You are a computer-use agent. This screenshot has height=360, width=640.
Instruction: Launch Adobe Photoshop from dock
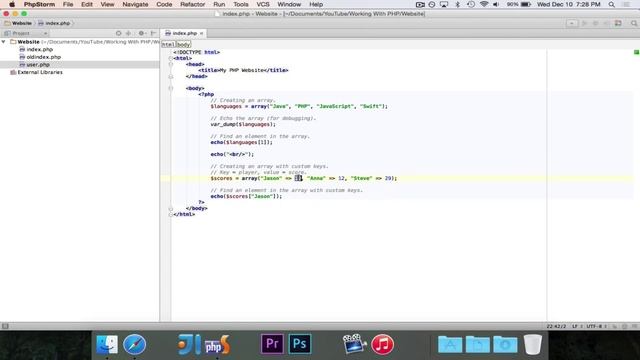click(300, 344)
